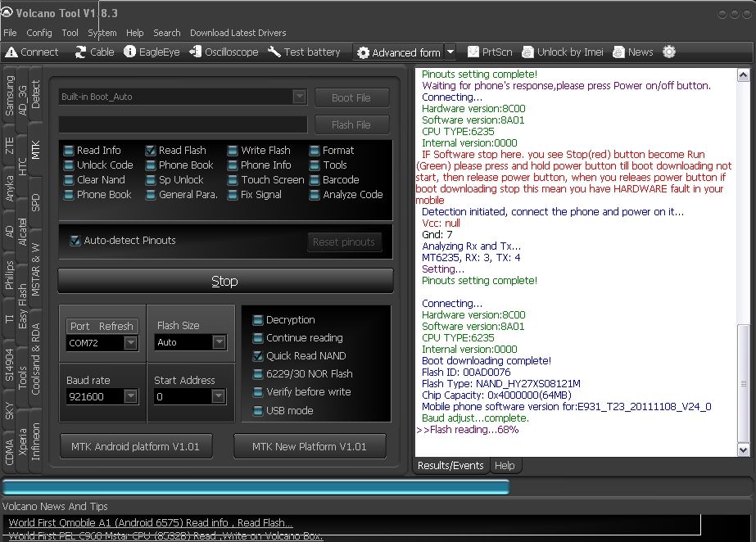Open World First Qmobile A1 news link
756x542 pixels.
click(151, 522)
